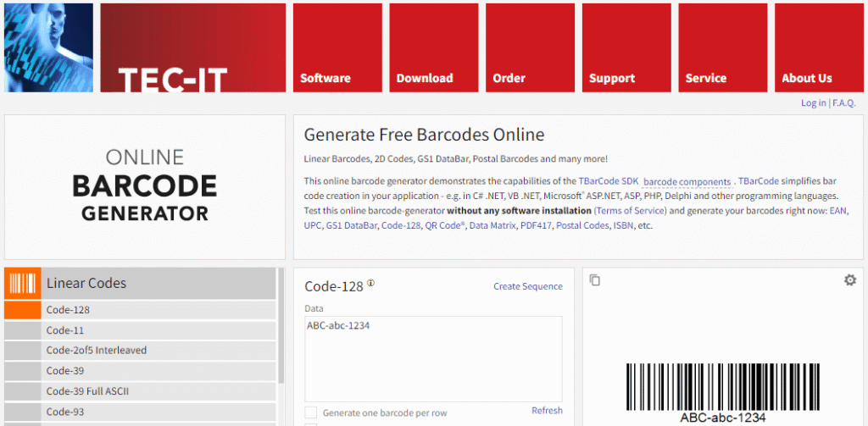Choose Code-2of5 Interleaved barcode type
The image size is (868, 426).
tap(96, 351)
